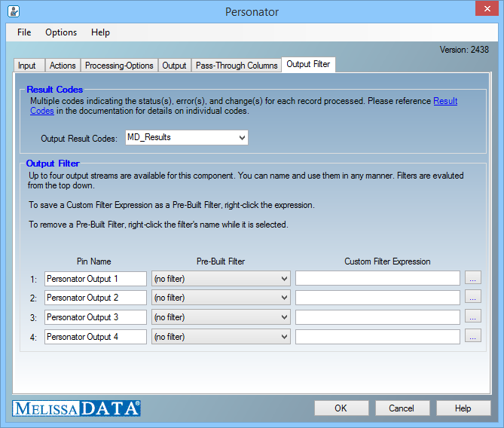504x428 pixels.
Task: Click the Personator Output 2 pin name field
Action: [x=96, y=298]
